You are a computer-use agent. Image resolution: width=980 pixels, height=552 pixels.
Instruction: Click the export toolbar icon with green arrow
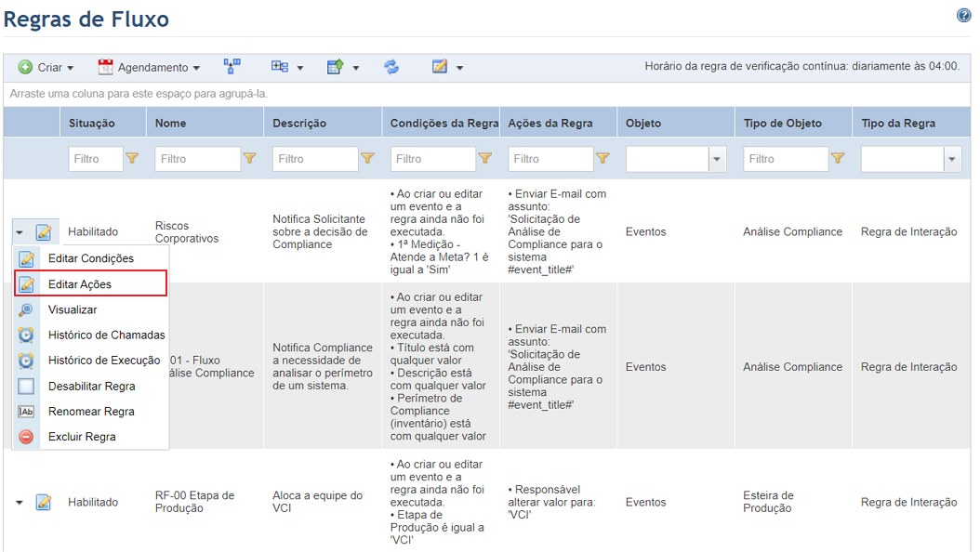pos(336,67)
